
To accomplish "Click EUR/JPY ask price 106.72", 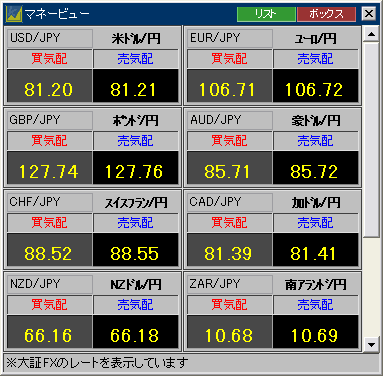I will pyautogui.click(x=315, y=86).
